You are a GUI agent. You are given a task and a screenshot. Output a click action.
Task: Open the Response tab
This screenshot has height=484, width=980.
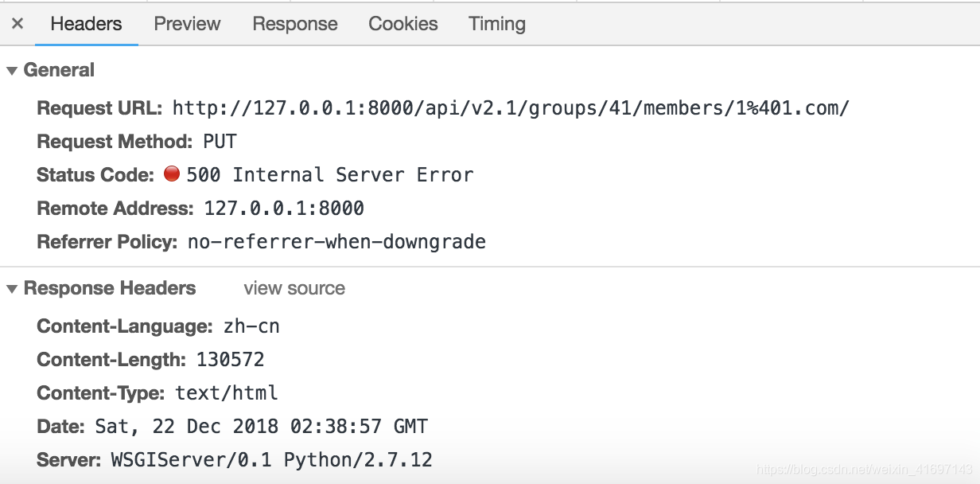coord(295,24)
